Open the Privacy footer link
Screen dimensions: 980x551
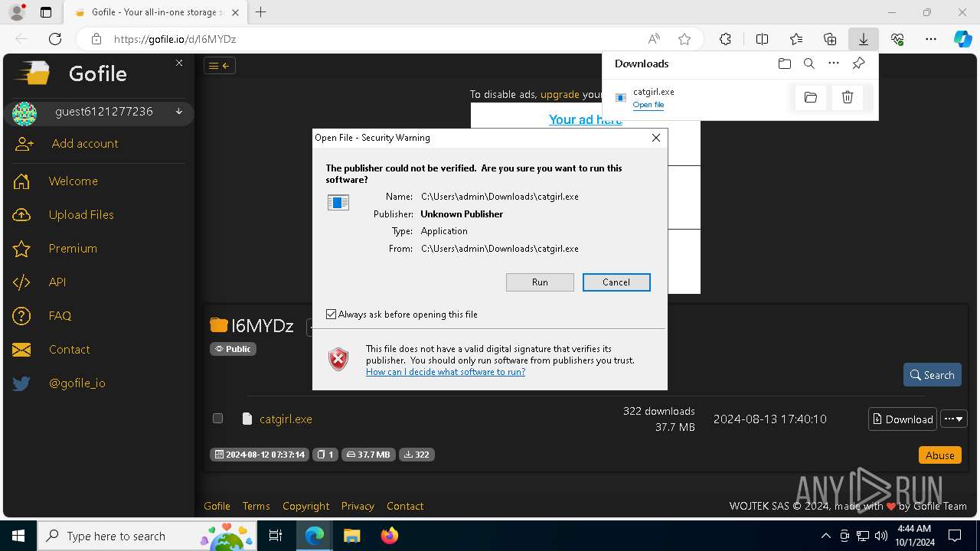[x=358, y=506]
